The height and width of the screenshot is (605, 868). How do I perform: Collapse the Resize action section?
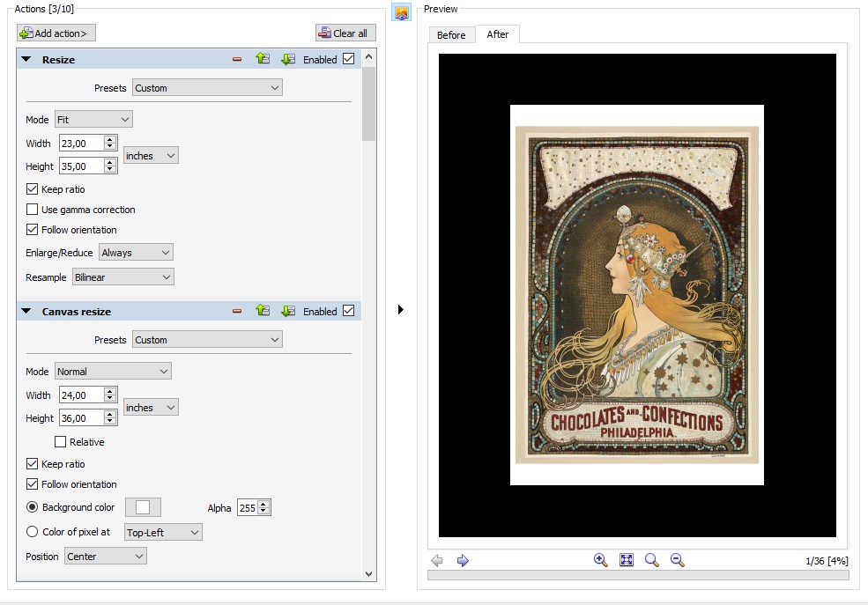point(26,60)
